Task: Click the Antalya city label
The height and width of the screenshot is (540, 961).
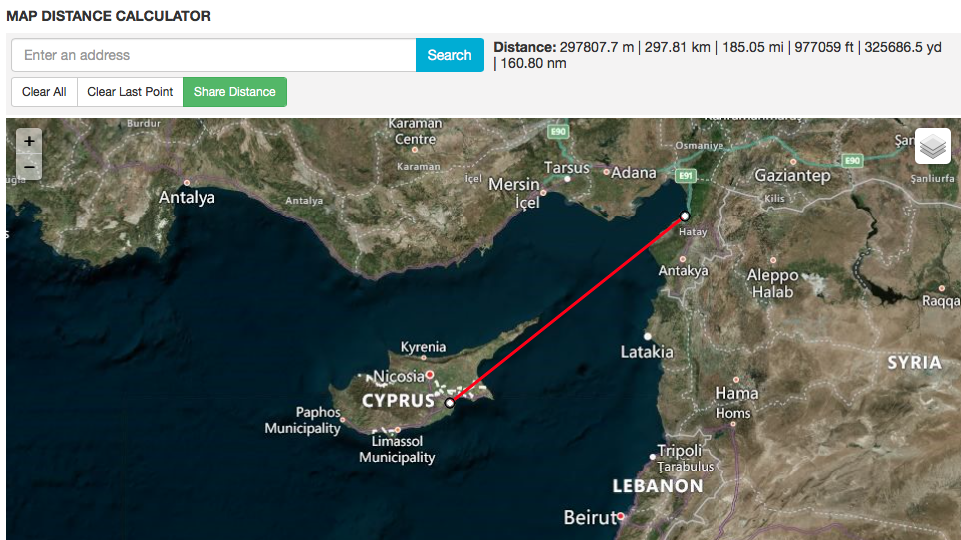Action: (x=187, y=197)
